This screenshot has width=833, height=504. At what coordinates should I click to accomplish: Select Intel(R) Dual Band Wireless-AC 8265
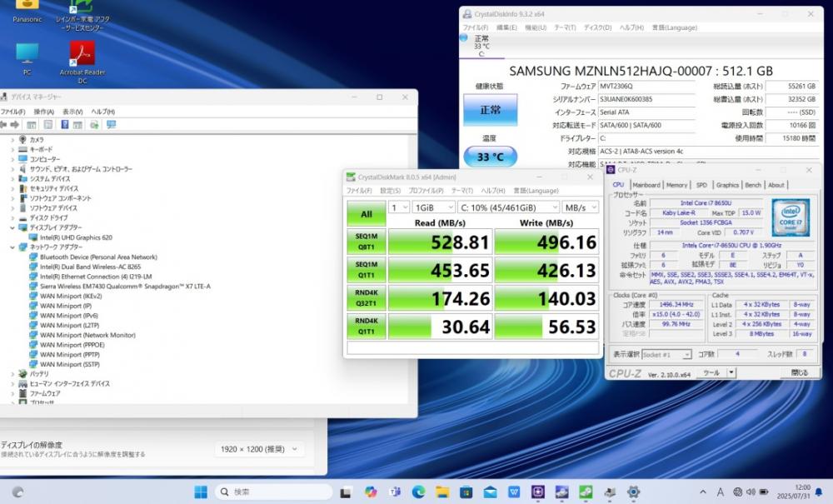click(x=90, y=267)
